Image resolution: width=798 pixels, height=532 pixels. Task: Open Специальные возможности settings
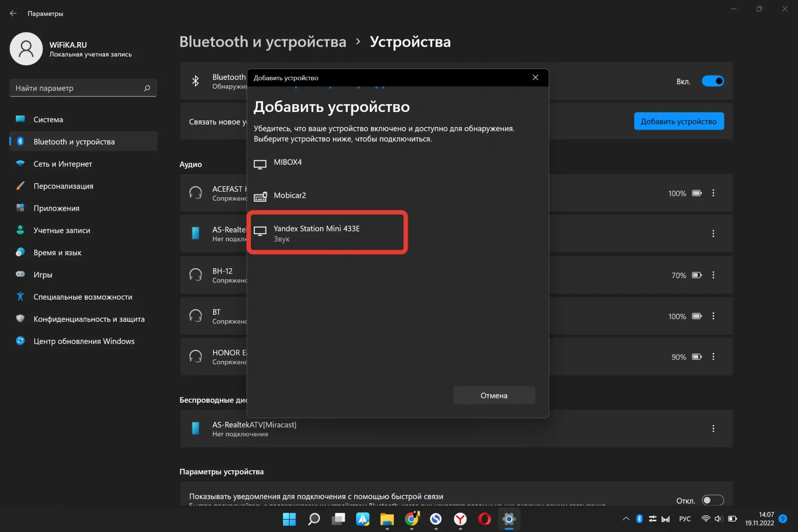click(83, 297)
